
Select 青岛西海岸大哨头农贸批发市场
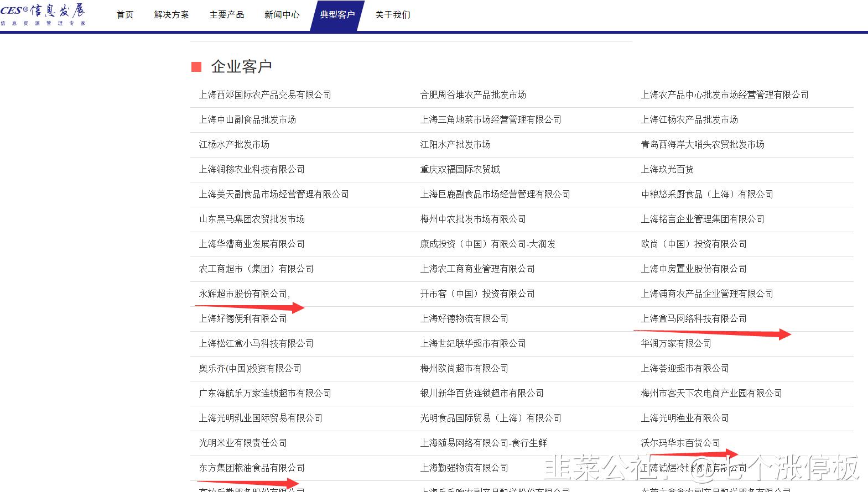point(703,145)
